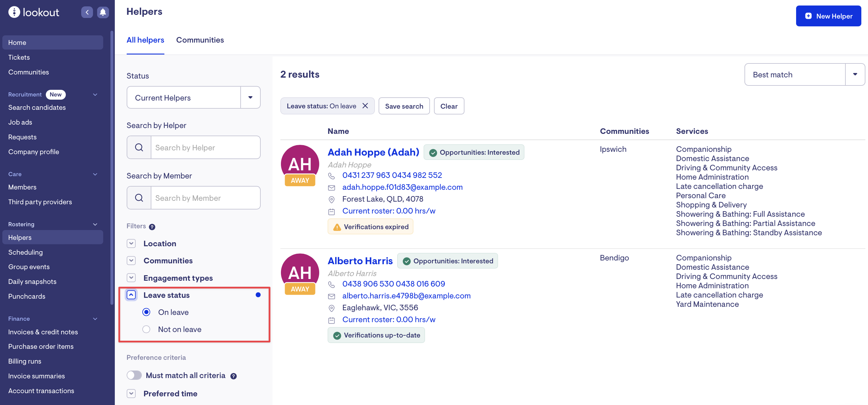Click the Filters help question mark icon

point(152,227)
